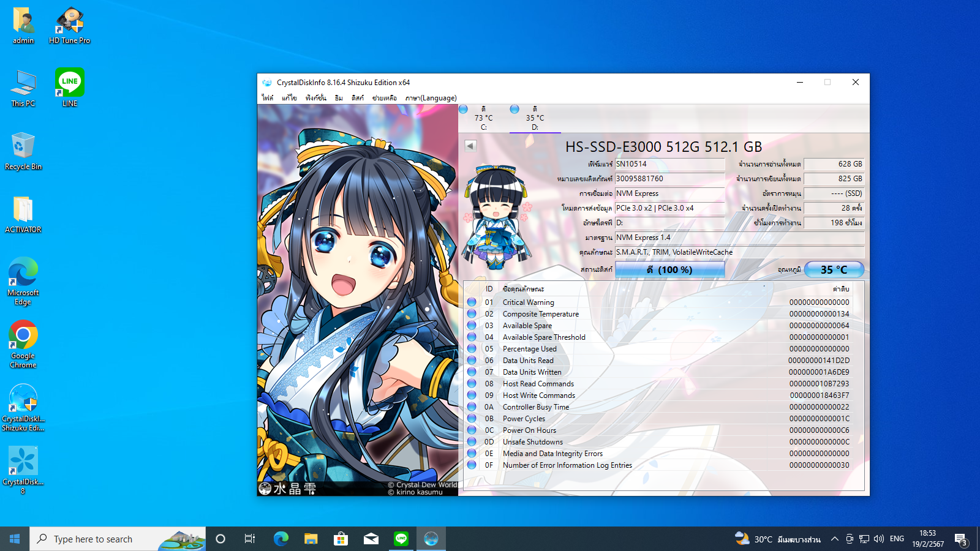Open the ช่วยเหลือ (Help) menu

click(x=385, y=98)
